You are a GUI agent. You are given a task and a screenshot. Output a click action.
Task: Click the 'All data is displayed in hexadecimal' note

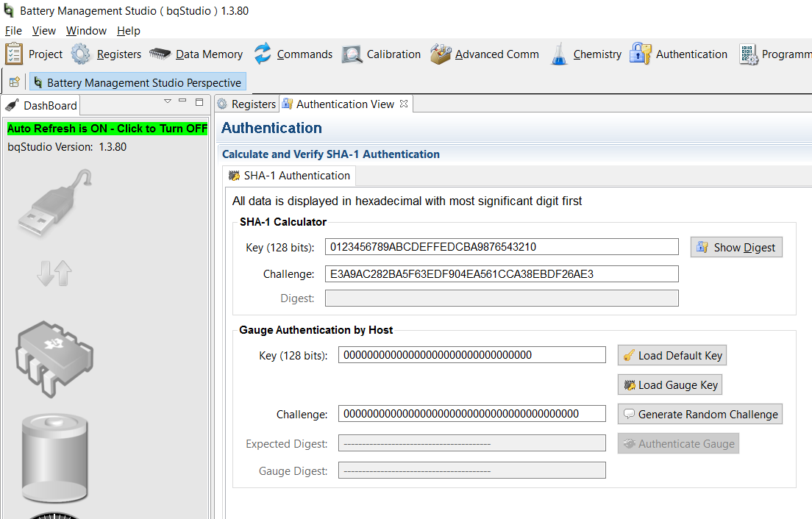(407, 201)
